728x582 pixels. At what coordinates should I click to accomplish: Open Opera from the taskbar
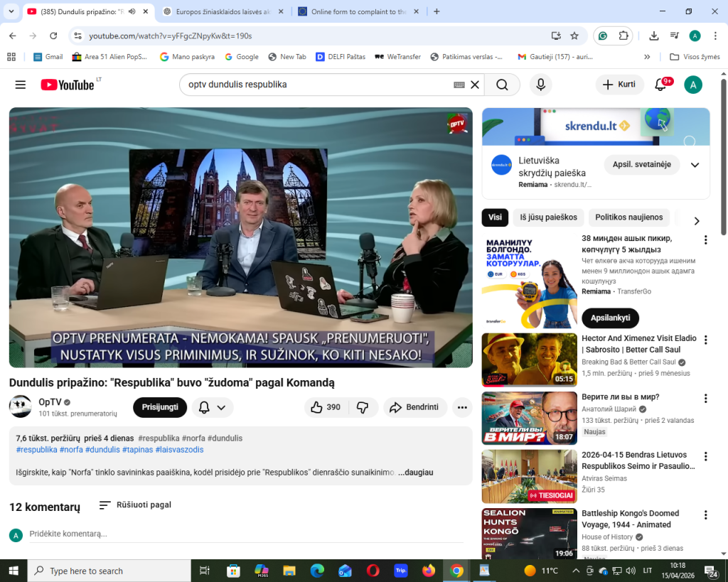pos(373,571)
